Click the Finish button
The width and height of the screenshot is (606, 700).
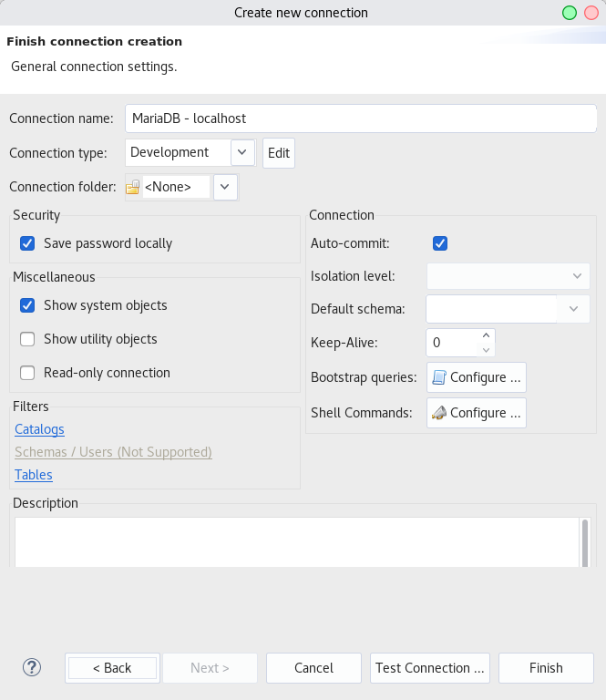pos(546,668)
